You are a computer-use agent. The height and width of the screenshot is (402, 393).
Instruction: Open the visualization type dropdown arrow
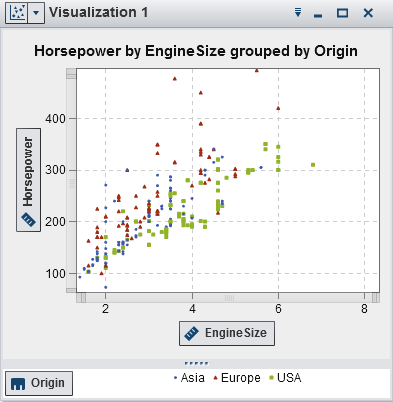[x=36, y=13]
